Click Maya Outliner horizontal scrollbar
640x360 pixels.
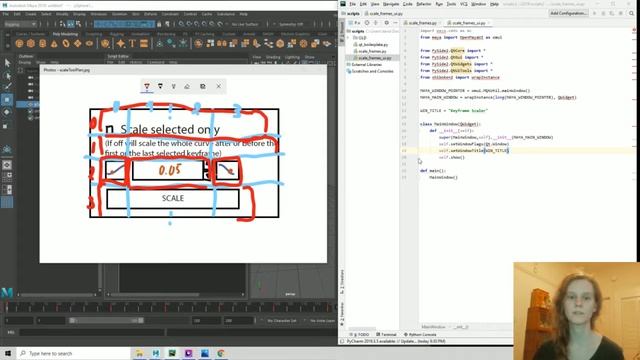(58, 294)
